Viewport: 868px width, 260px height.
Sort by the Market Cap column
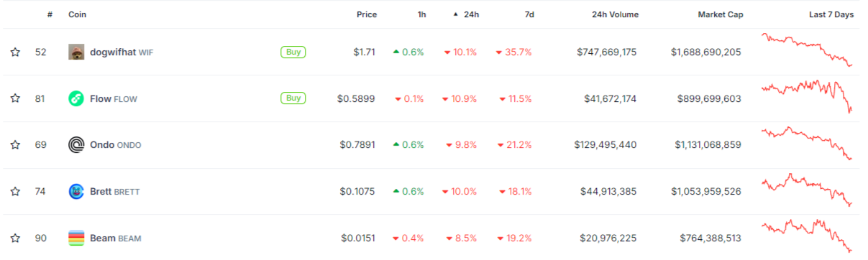coord(721,14)
